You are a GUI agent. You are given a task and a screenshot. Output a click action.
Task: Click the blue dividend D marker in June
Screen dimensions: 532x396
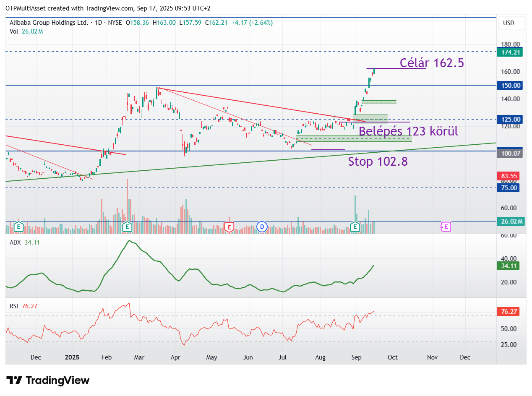262,227
